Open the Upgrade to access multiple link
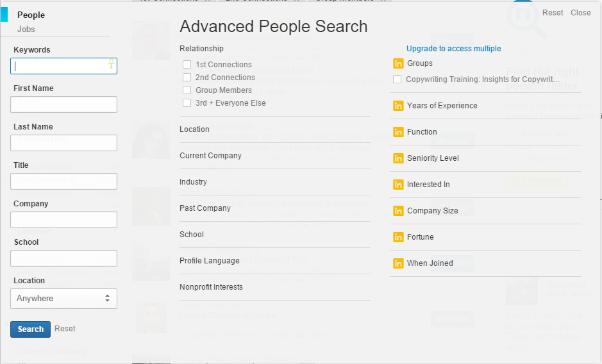The image size is (602, 364). 454,49
